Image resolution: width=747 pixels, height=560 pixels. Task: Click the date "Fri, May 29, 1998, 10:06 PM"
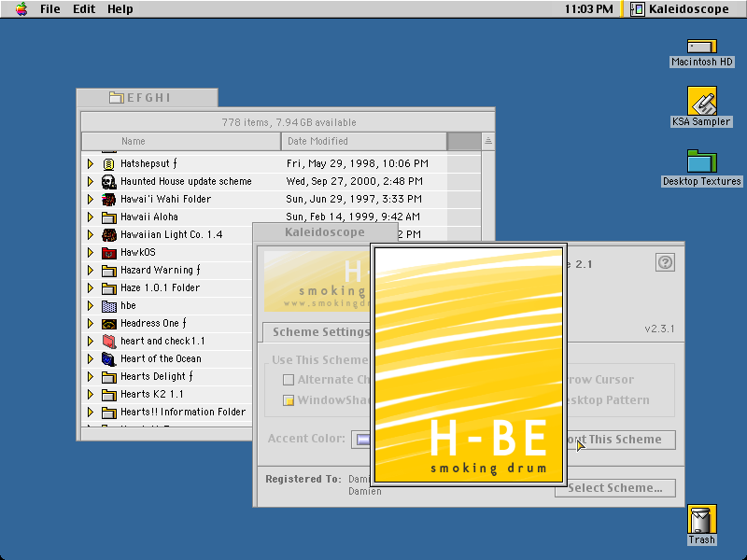358,164
